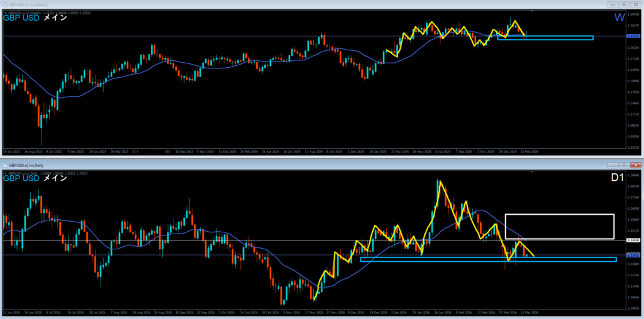Click the 12 Jun 2025 date on the Daily axis
The image size is (644, 319).
[x=11, y=312]
